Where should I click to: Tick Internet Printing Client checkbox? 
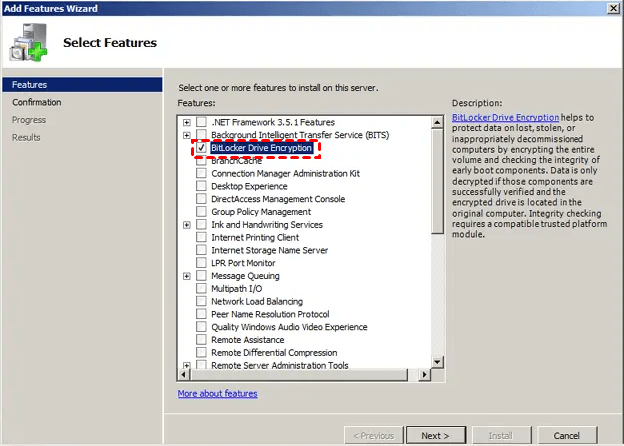(201, 237)
